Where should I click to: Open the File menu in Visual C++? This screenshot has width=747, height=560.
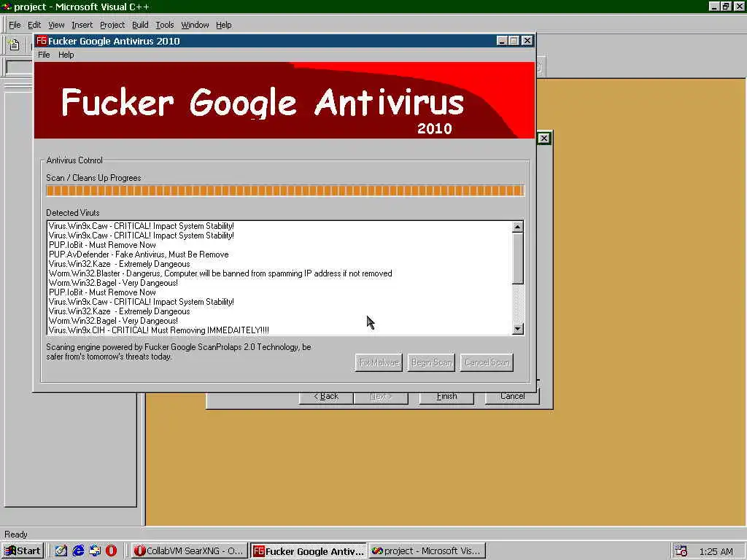tap(15, 25)
